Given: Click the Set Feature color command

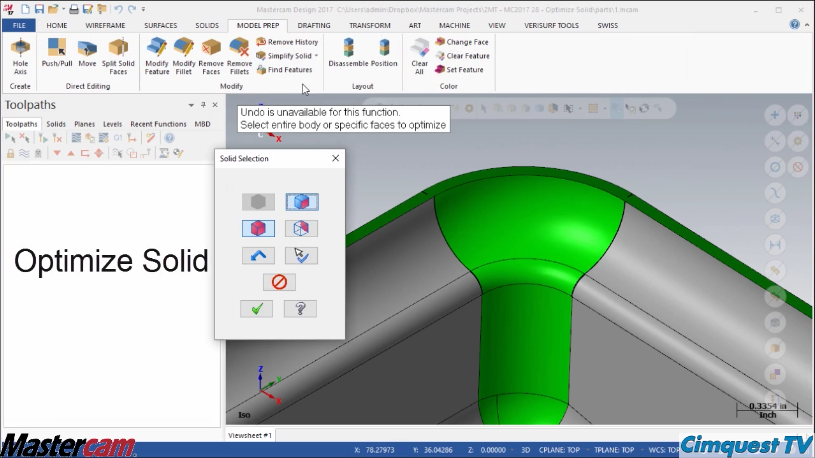Looking at the screenshot, I should coord(459,70).
